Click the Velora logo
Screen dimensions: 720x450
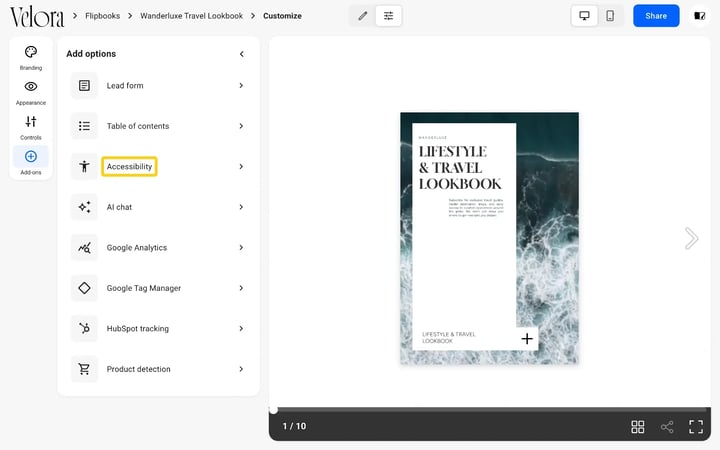click(37, 17)
